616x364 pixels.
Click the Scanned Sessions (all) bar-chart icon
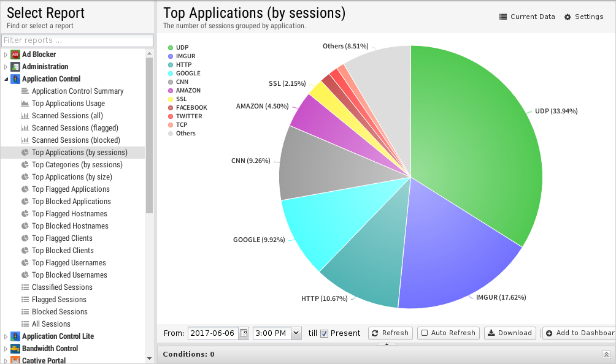[x=25, y=116]
